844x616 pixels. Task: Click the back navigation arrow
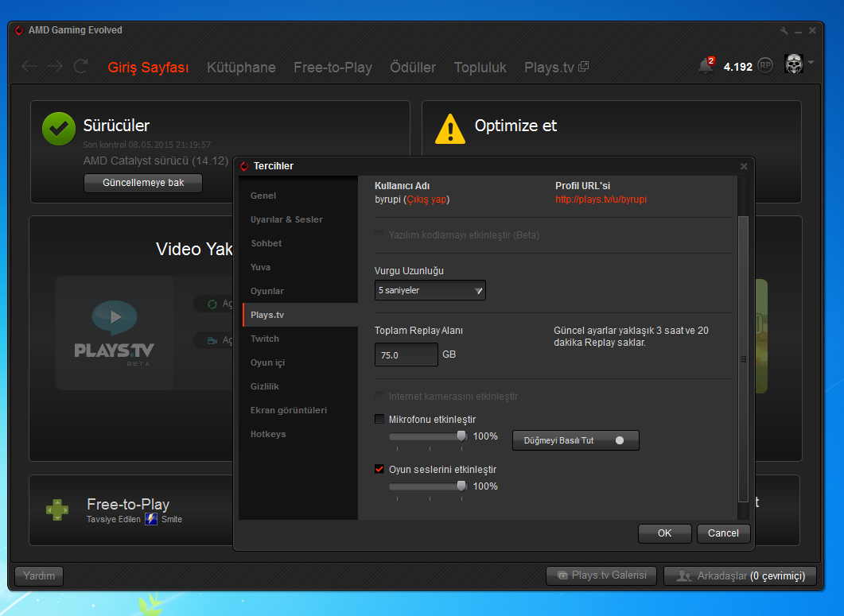pos(29,67)
